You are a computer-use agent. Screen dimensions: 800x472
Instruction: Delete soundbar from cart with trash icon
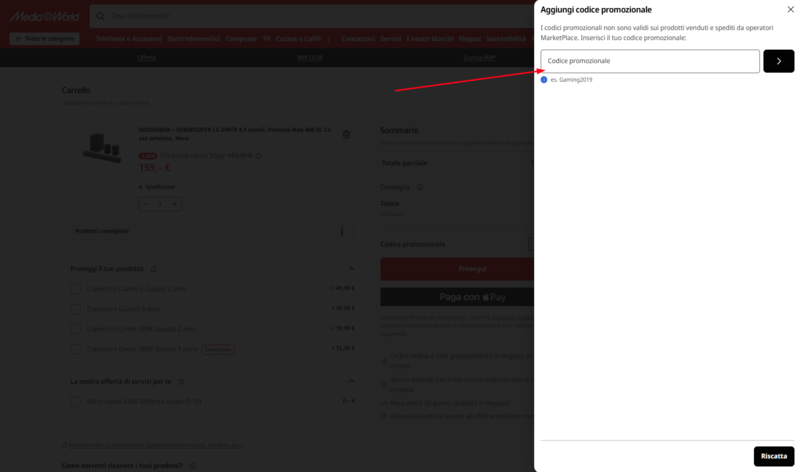point(346,134)
